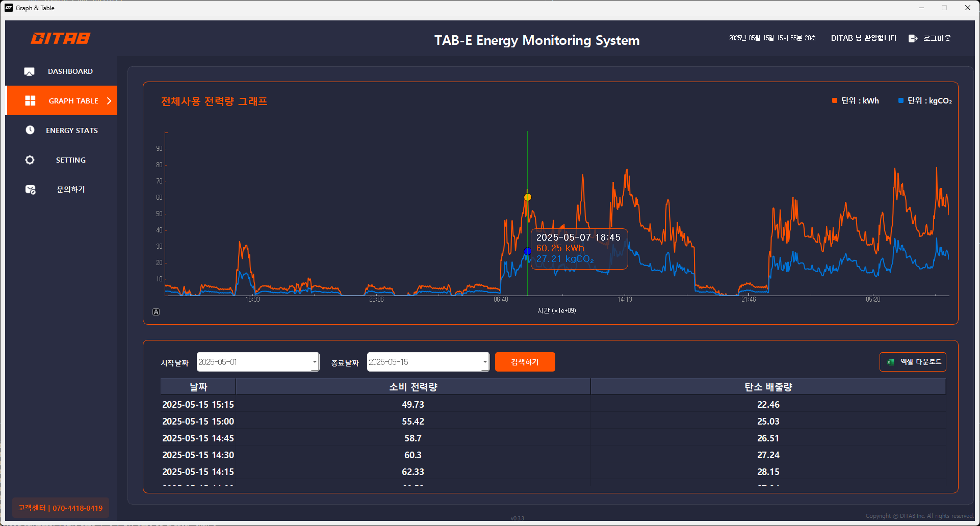Click consumption value 49.73

pos(413,404)
